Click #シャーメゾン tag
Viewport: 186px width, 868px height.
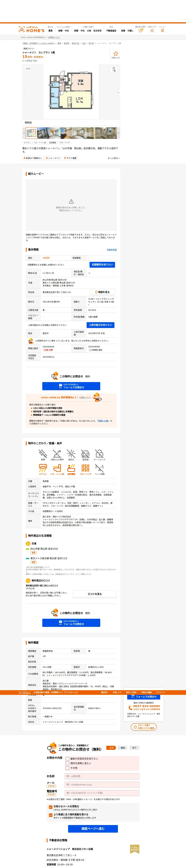53,158
